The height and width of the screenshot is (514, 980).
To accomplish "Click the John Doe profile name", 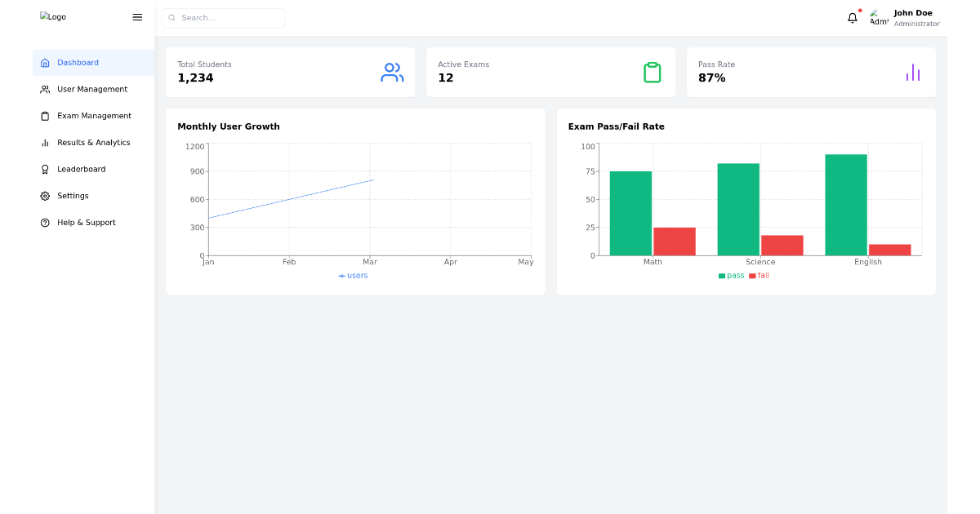I will (x=913, y=12).
